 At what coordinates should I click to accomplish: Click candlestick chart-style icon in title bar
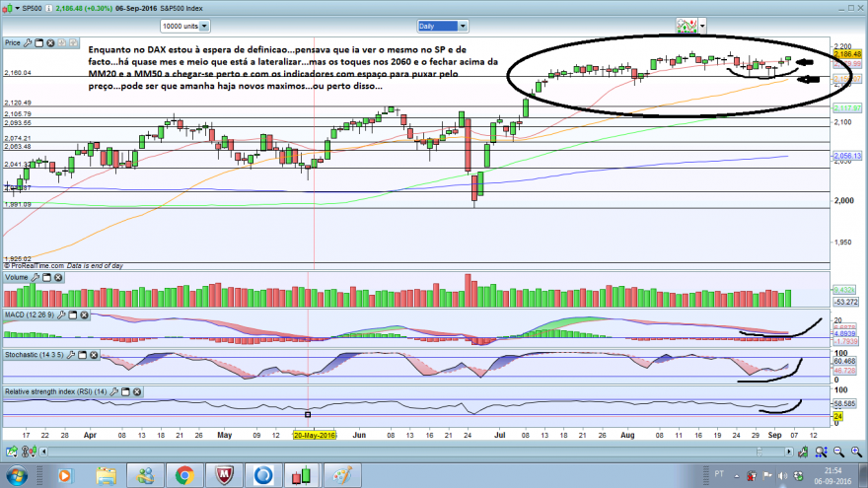click(7, 8)
